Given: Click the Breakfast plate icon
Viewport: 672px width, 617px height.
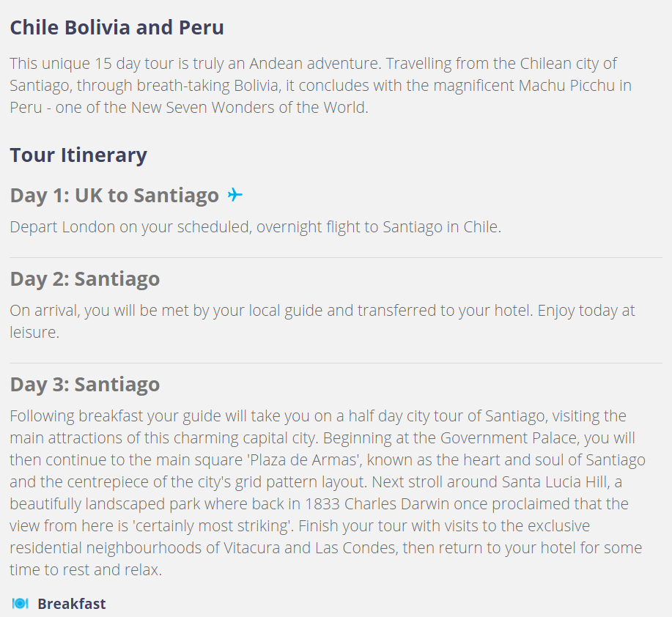Looking at the screenshot, I should [20, 603].
